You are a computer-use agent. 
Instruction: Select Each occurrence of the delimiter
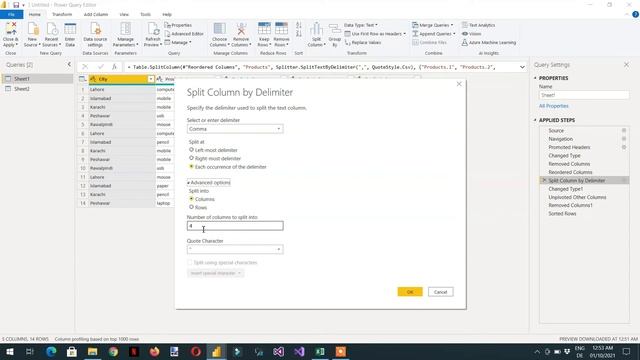pos(191,167)
